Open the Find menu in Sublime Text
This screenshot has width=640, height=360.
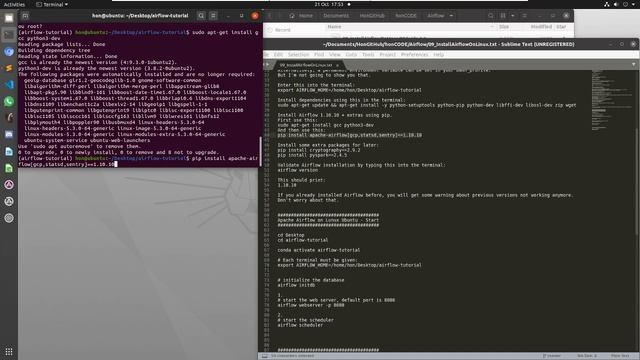tap(319, 54)
